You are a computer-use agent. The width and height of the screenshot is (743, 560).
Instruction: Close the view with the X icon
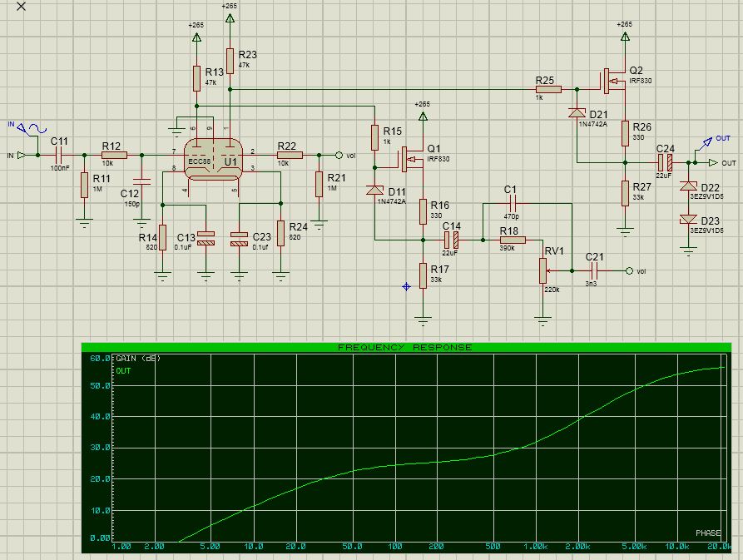coord(21,7)
